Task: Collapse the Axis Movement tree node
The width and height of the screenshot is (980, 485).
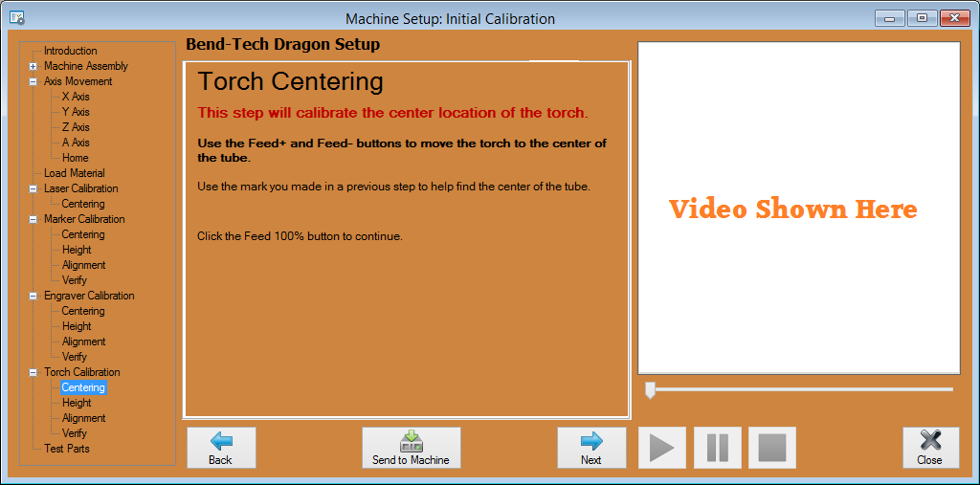Action: [33, 81]
